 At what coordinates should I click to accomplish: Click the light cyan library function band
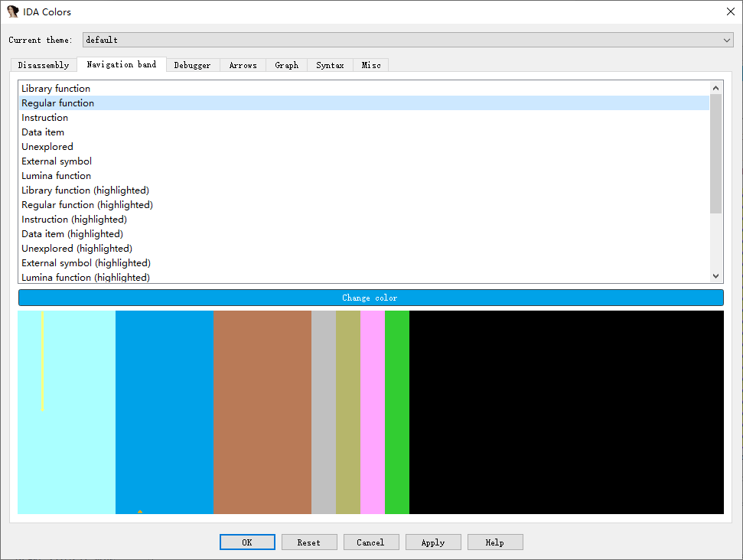tap(67, 412)
